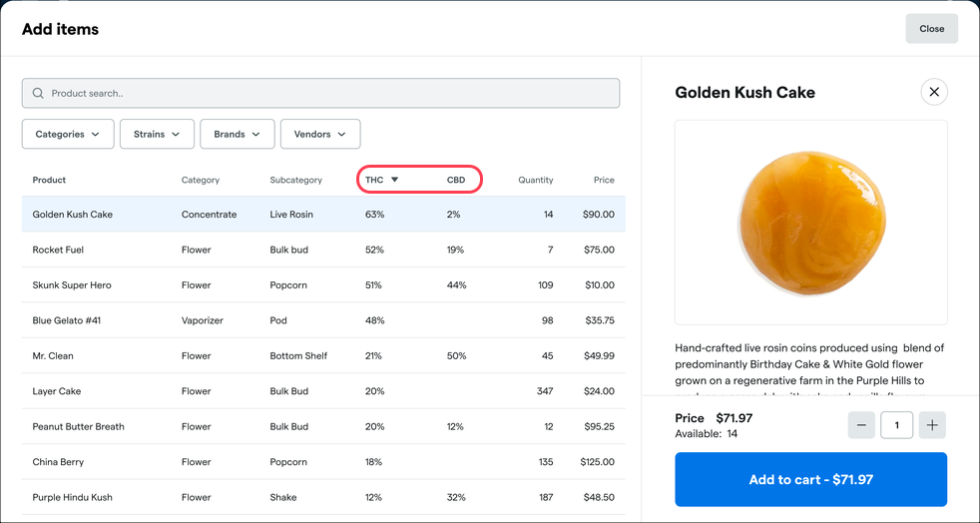Open the Brands filter dropdown
This screenshot has height=523, width=980.
[x=238, y=134]
